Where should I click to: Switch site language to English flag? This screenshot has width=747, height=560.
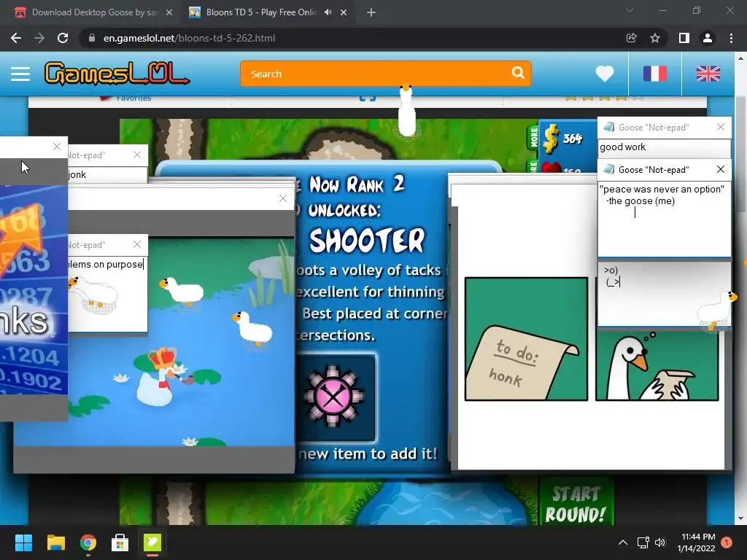[708, 74]
